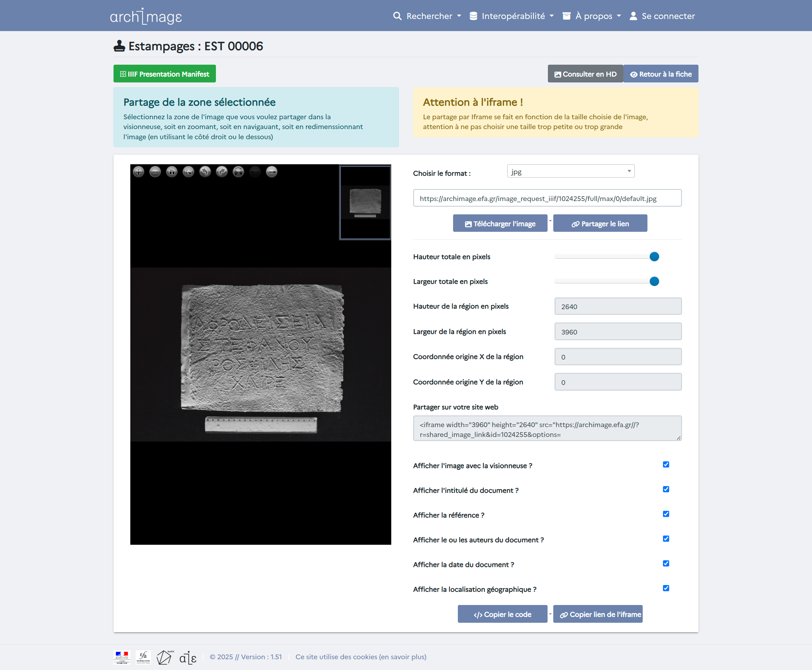Viewport: 812px width, 670px height.
Task: Zoom out with the viewer minus icon
Action: (x=155, y=172)
